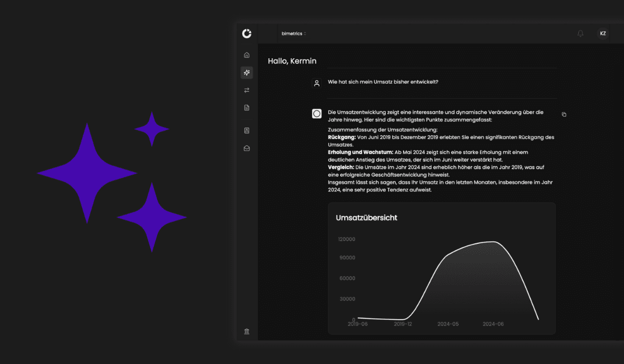The width and height of the screenshot is (624, 364).
Task: Open the bank building icon in sidebar
Action: [246, 331]
